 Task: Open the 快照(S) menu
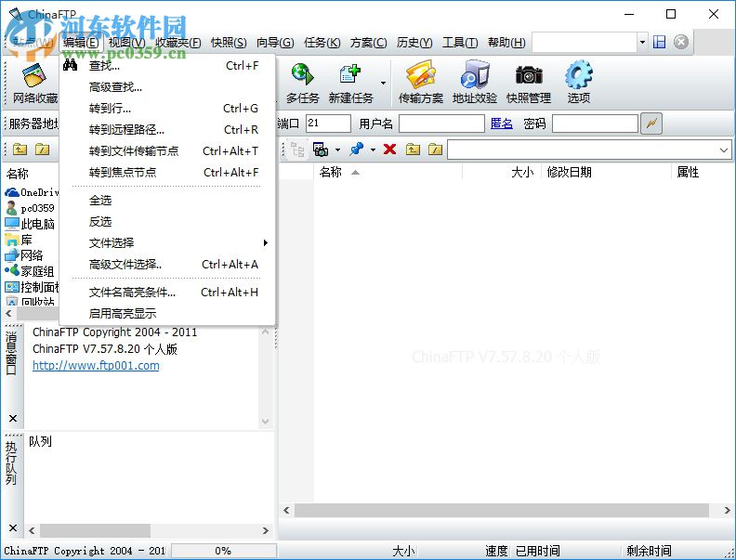point(229,43)
